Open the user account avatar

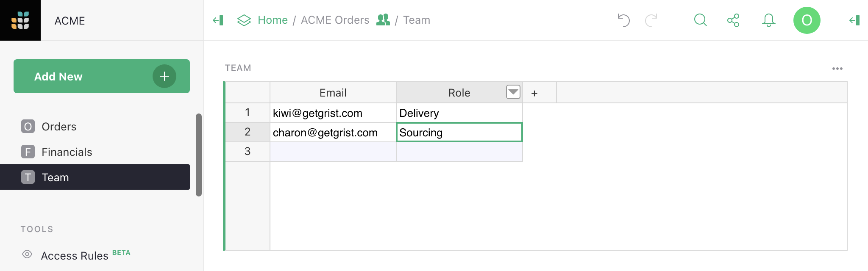pyautogui.click(x=807, y=20)
